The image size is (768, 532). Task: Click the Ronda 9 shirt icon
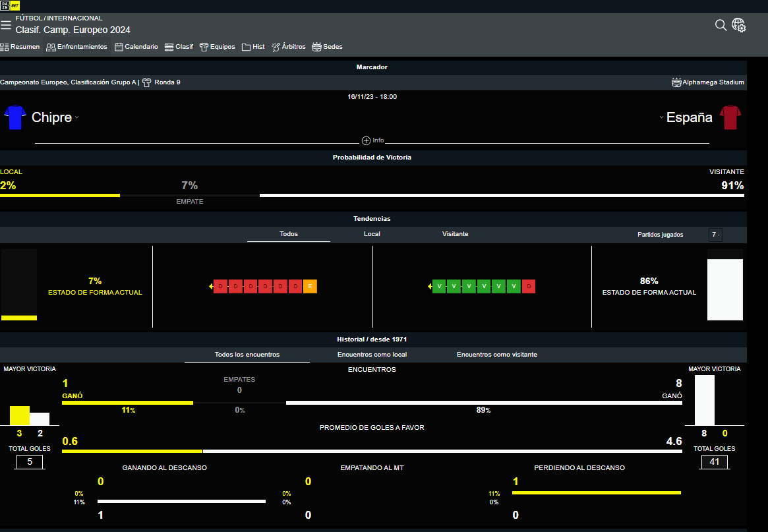(146, 82)
